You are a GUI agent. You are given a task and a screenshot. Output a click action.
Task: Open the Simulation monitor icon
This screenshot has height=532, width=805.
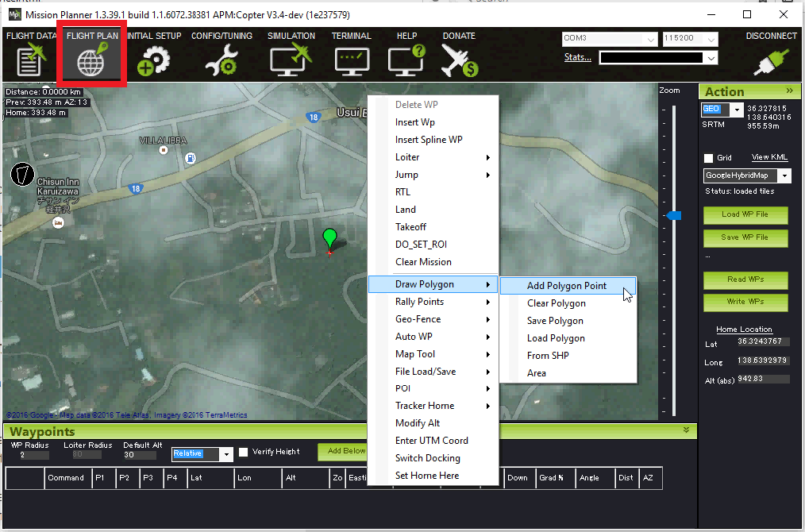pyautogui.click(x=291, y=60)
